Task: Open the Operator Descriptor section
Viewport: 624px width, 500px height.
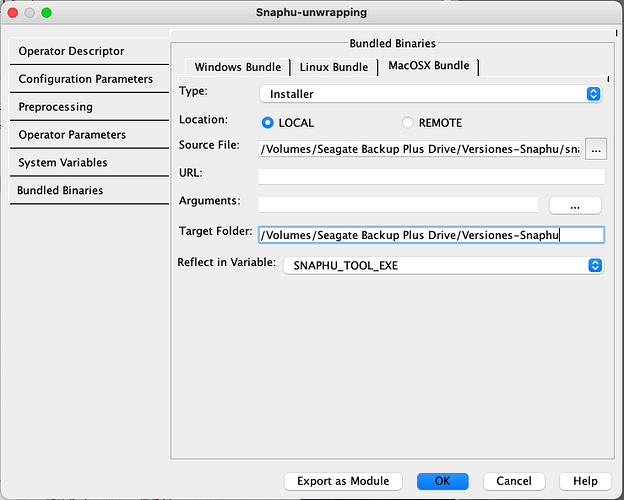Action: (x=89, y=51)
